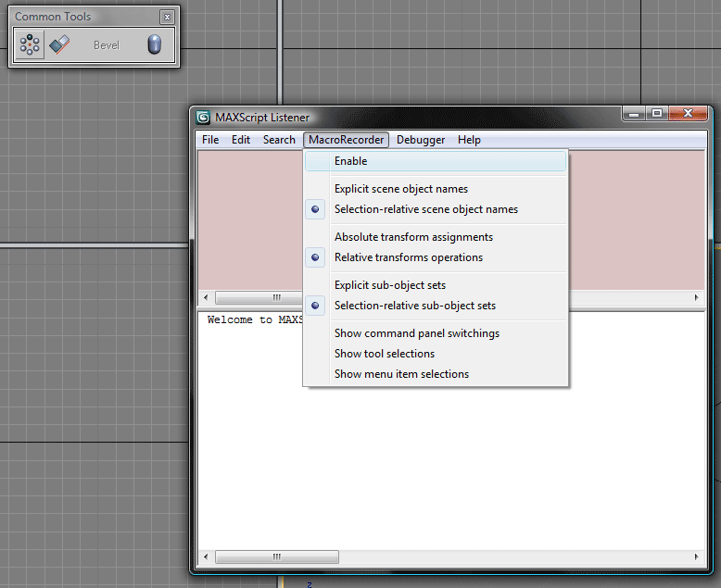Viewport: 721px width, 588px height.
Task: Click the macro recorder pane horizontal scrollbar thumb
Action: (259, 297)
